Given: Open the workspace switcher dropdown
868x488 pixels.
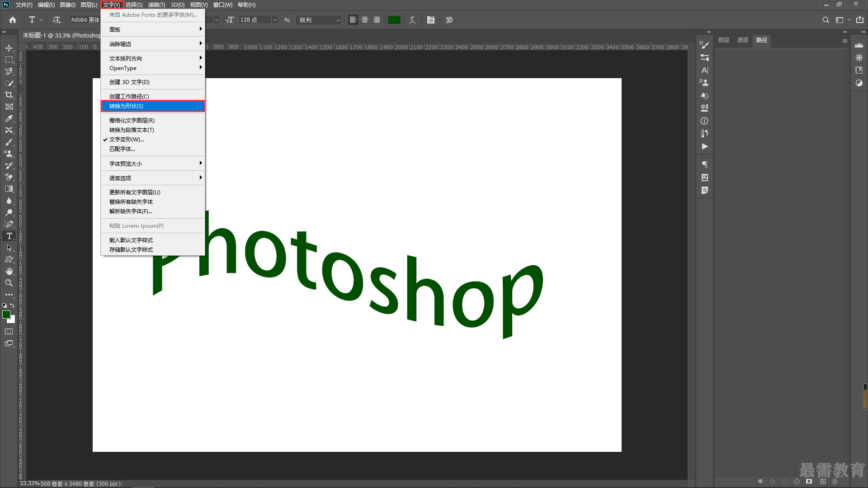Looking at the screenshot, I should (x=843, y=20).
